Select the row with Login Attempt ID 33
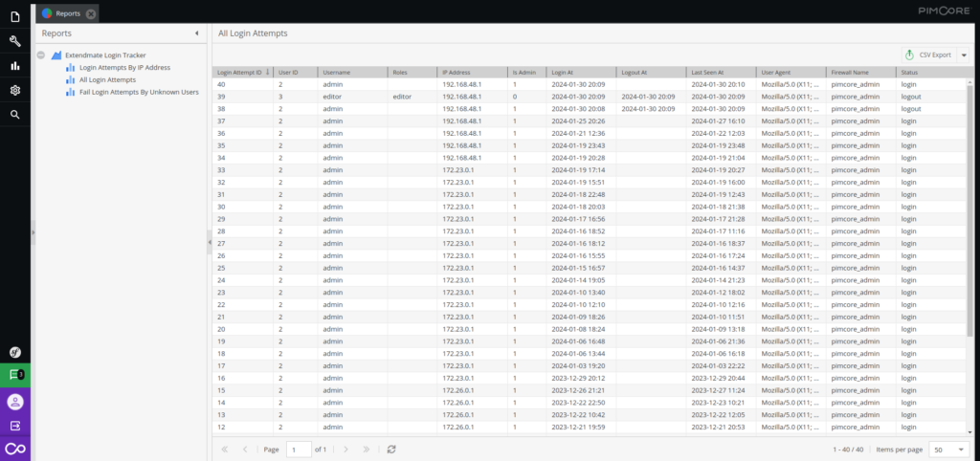This screenshot has height=461, width=980. [x=590, y=170]
